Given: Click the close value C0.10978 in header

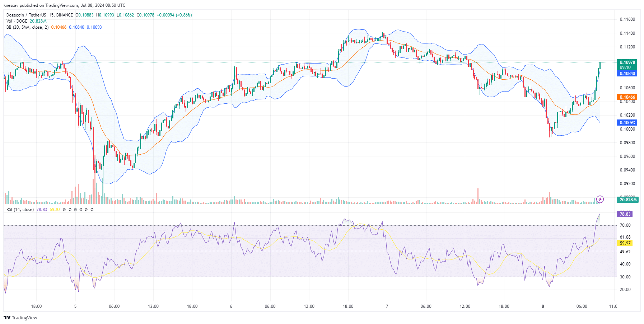Looking at the screenshot, I should pos(145,15).
